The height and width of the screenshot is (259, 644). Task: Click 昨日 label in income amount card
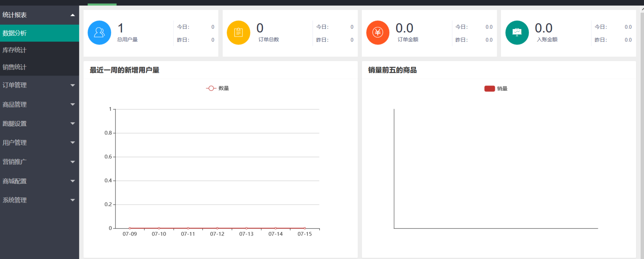pyautogui.click(x=601, y=40)
